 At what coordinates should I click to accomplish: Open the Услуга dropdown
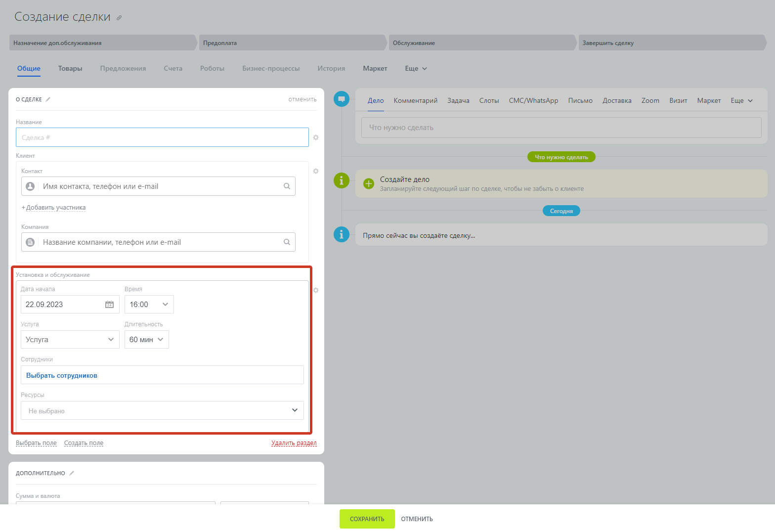pyautogui.click(x=70, y=340)
